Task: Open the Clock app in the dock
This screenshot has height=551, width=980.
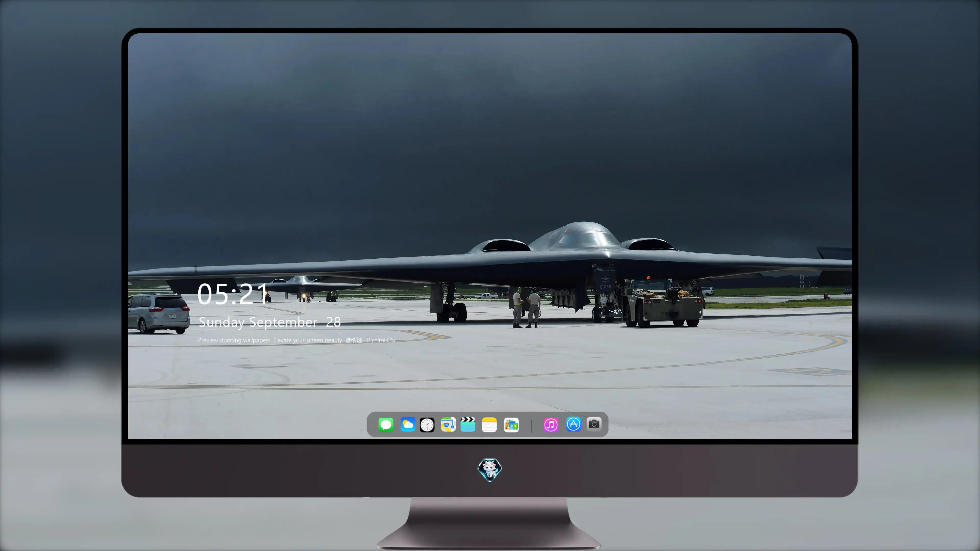Action: [x=427, y=425]
